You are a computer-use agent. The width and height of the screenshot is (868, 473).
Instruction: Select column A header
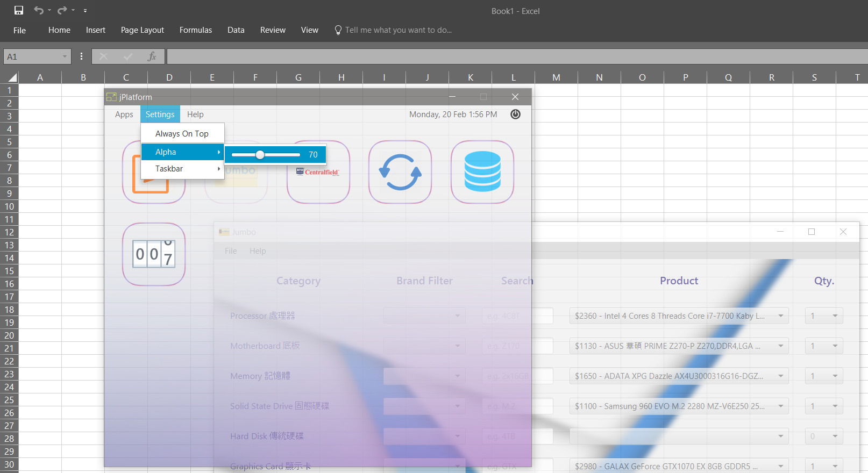coord(40,77)
